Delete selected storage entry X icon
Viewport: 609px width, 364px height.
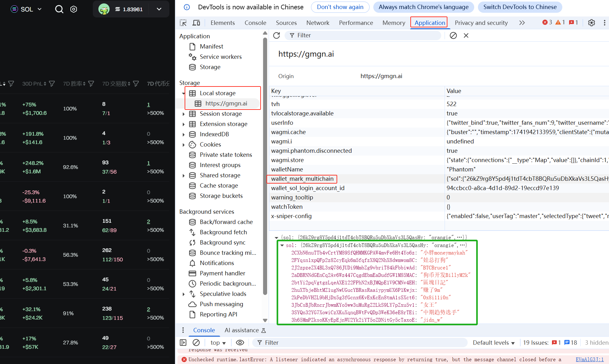[466, 35]
